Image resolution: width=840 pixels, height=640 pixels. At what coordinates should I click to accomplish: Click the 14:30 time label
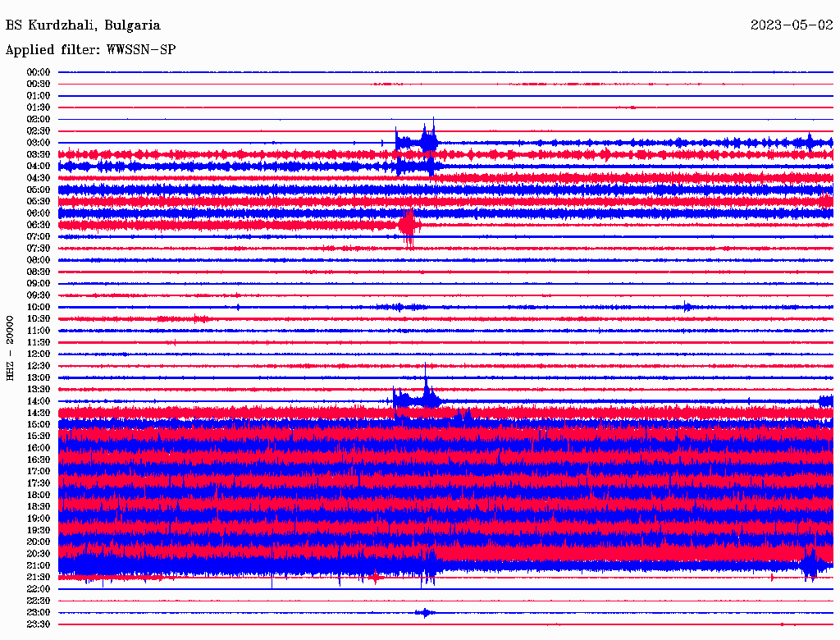tap(39, 413)
